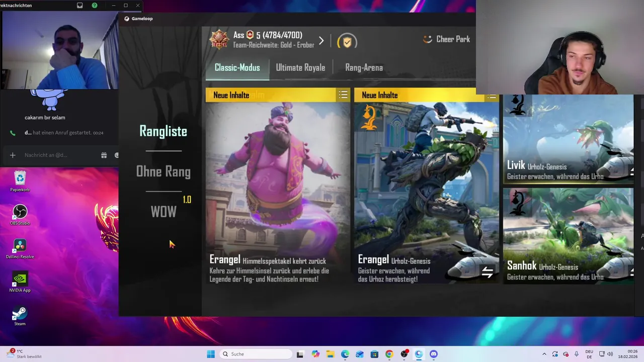Open the Discord help icon
The width and height of the screenshot is (644, 362).
(x=95, y=6)
